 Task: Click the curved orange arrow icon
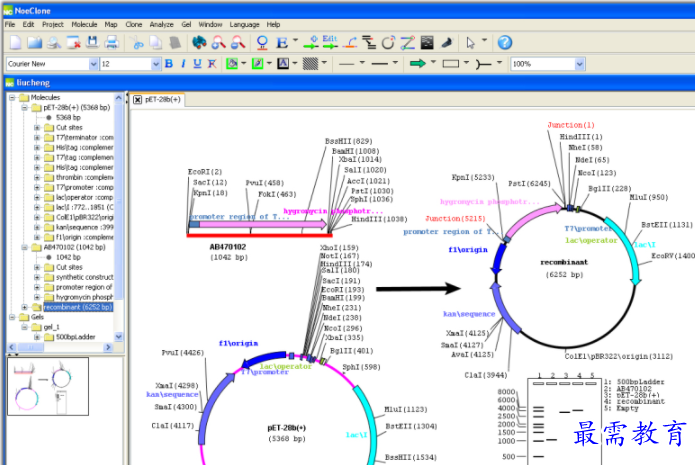pos(350,43)
